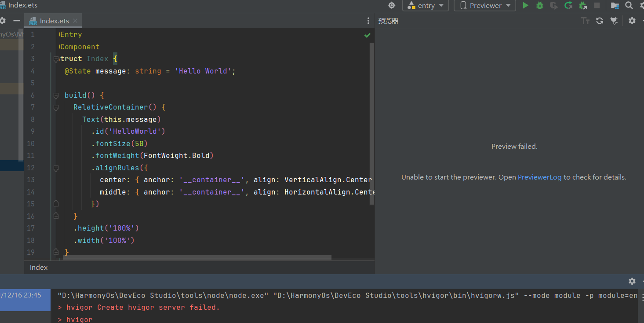
Task: Click the RelativeContainer() code on line 7
Action: pos(115,107)
